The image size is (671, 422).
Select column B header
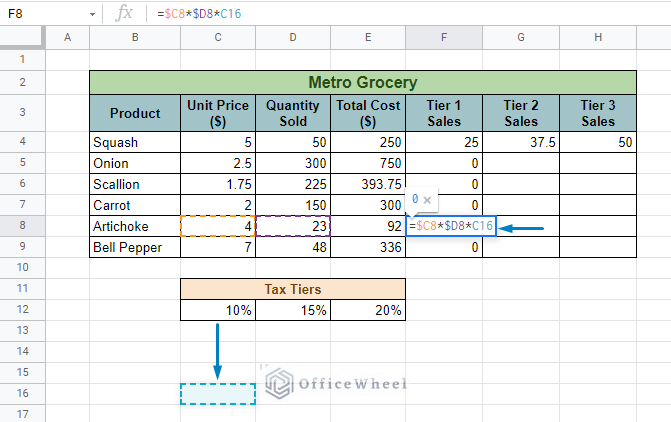coord(135,38)
